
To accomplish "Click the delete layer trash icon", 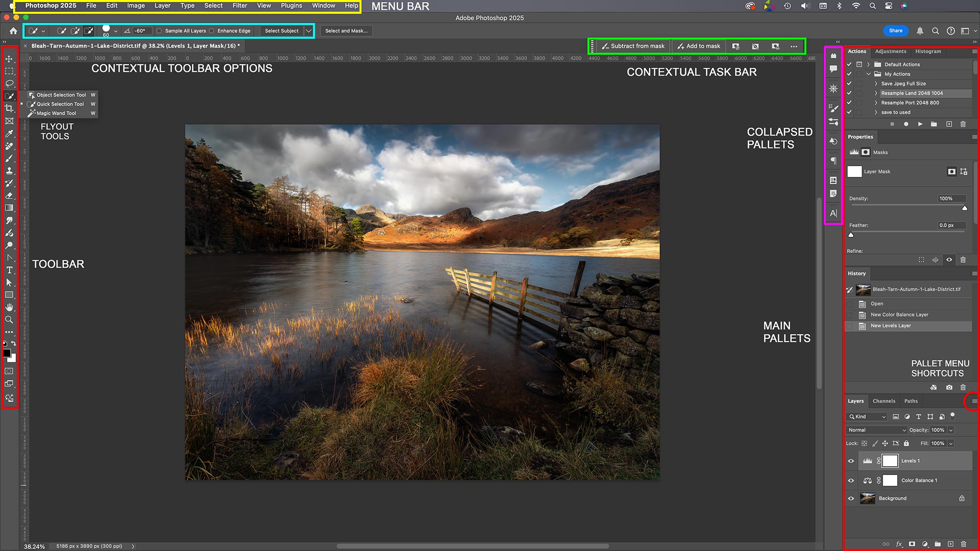I will coord(963,544).
